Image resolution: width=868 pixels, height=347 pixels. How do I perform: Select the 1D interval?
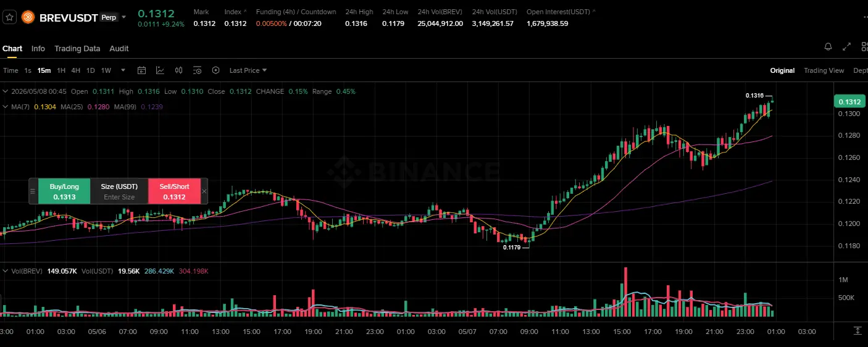[91, 70]
